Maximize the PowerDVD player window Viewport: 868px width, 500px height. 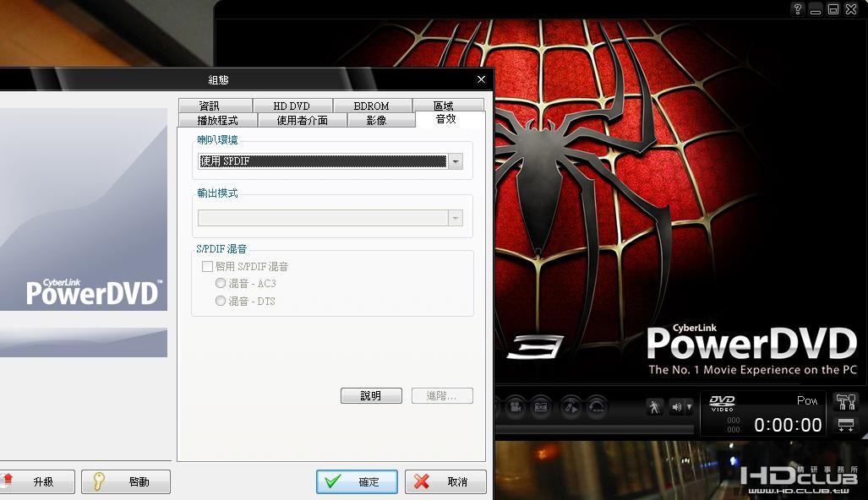833,8
